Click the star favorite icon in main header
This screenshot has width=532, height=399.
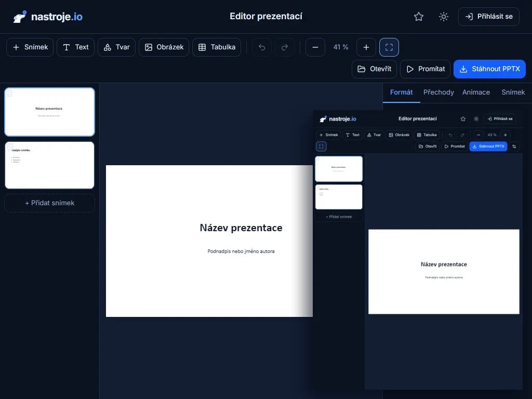point(419,17)
